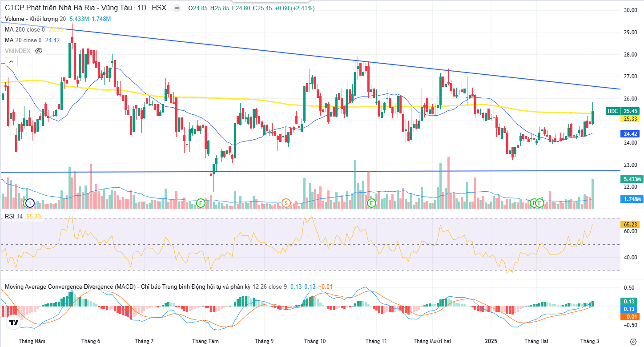Image resolution: width=644 pixels, height=347 pixels.
Task: Open chart settings hexagon gear icon
Action: coord(633,341)
